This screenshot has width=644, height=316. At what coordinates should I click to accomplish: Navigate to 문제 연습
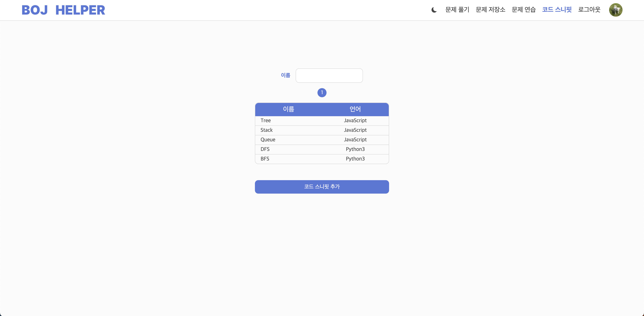(x=523, y=10)
